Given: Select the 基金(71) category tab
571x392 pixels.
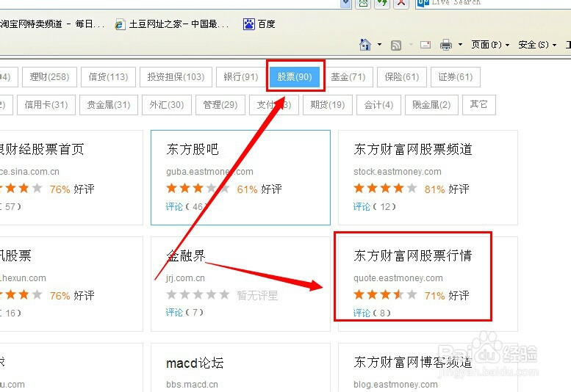Looking at the screenshot, I should [348, 77].
